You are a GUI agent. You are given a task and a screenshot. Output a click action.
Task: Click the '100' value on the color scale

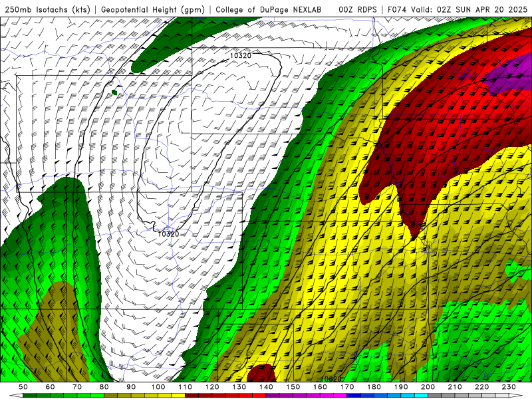158,387
